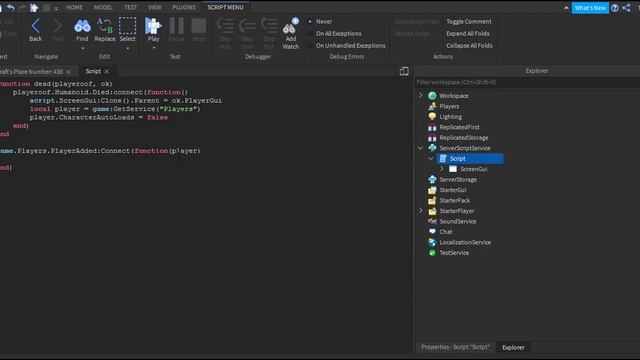This screenshot has height=360, width=640.
Task: Select the Chat service
Action: (x=446, y=232)
